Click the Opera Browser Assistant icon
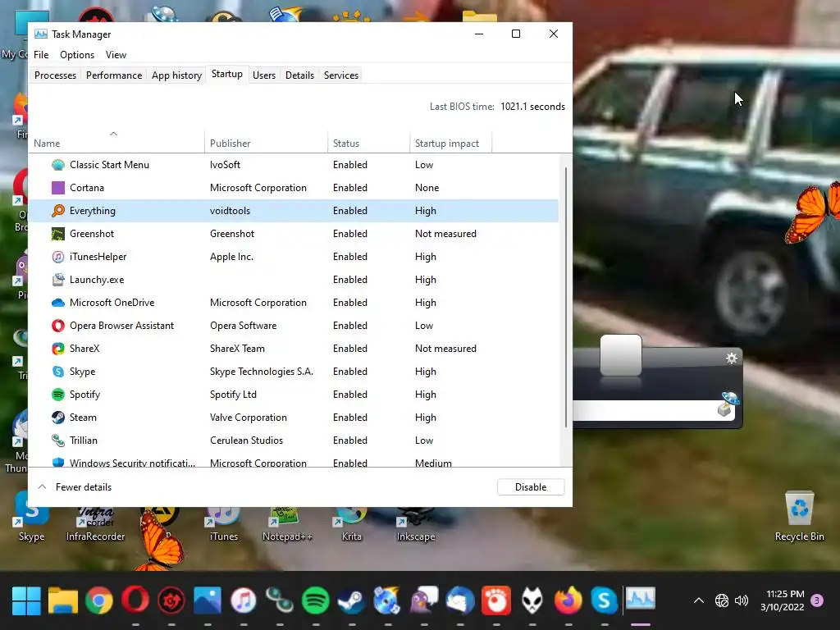 tap(58, 326)
